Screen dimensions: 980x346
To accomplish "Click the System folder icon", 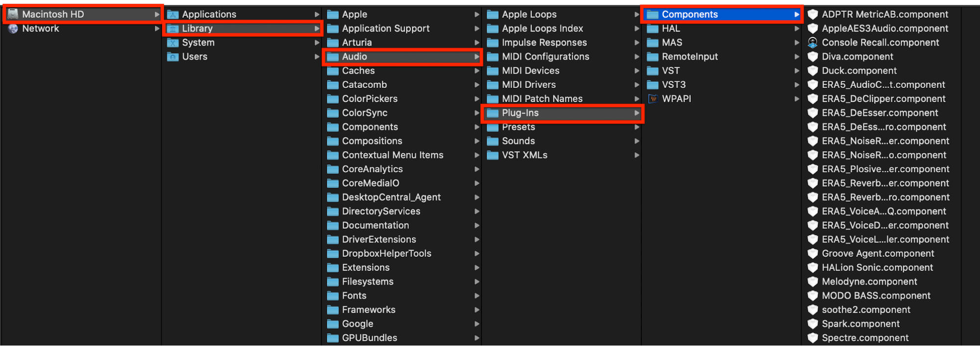I will (x=173, y=43).
